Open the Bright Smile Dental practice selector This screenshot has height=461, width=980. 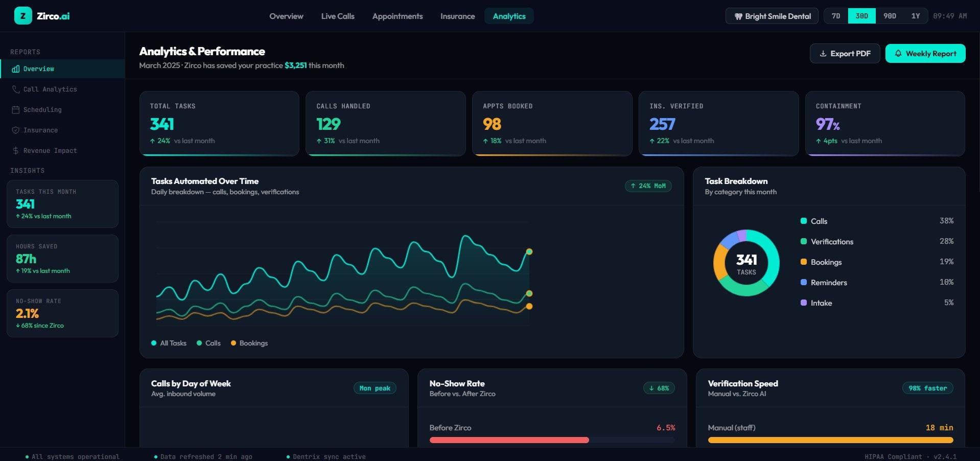point(772,16)
